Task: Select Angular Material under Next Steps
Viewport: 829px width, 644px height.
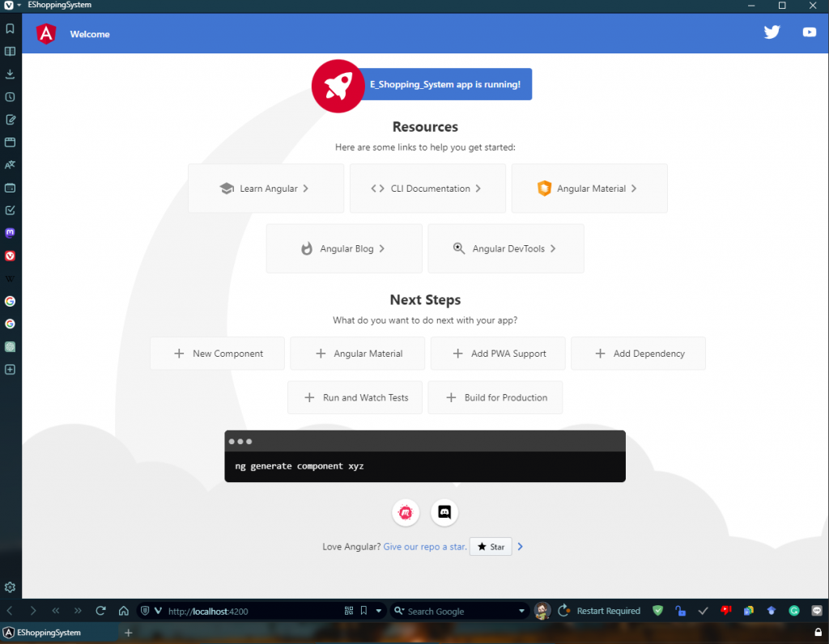Action: click(357, 354)
